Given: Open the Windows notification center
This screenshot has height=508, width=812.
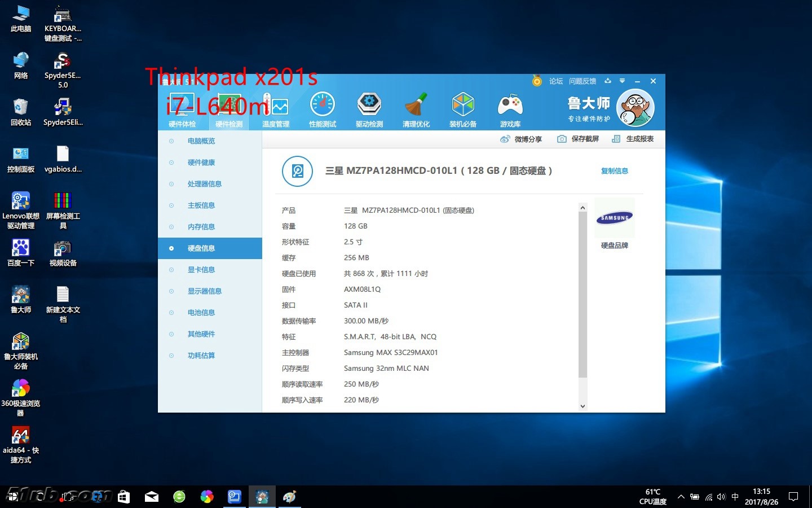Looking at the screenshot, I should coord(793,497).
